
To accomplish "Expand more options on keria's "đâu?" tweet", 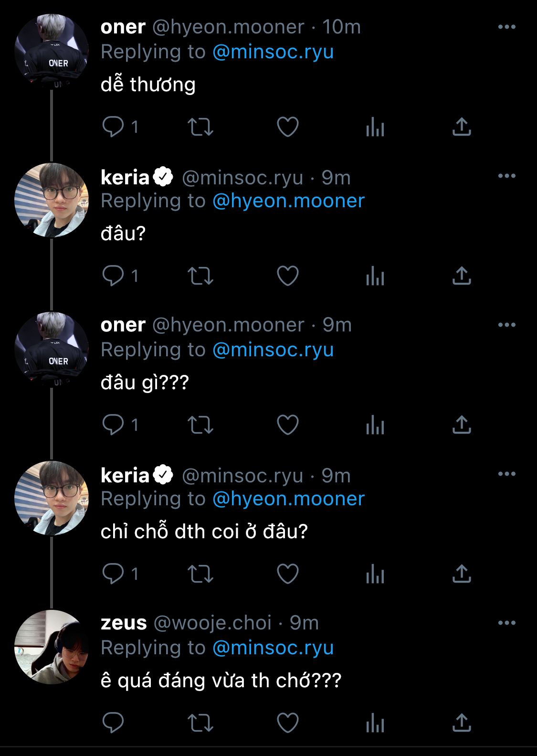I will pyautogui.click(x=506, y=176).
